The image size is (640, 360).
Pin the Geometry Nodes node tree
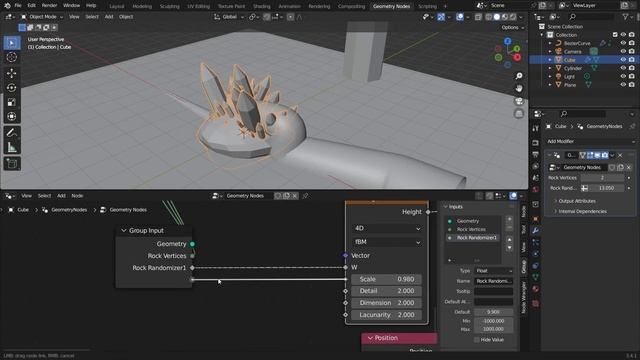click(305, 196)
